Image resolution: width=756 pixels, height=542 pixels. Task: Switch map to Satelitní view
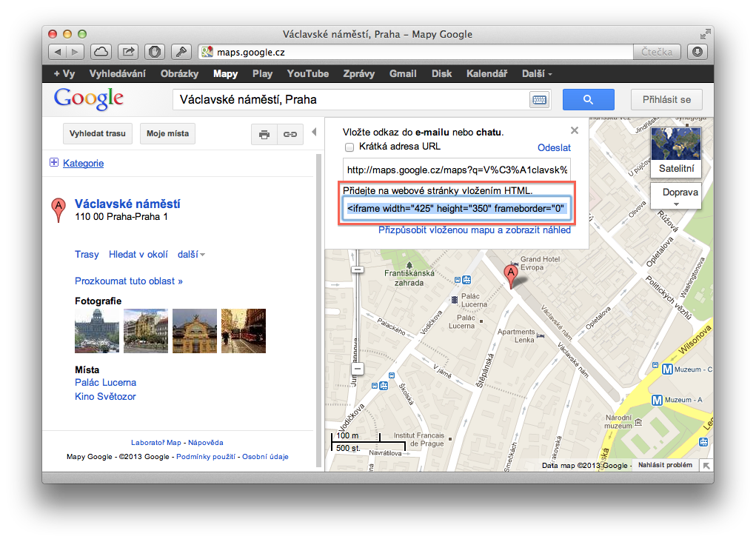pos(676,153)
